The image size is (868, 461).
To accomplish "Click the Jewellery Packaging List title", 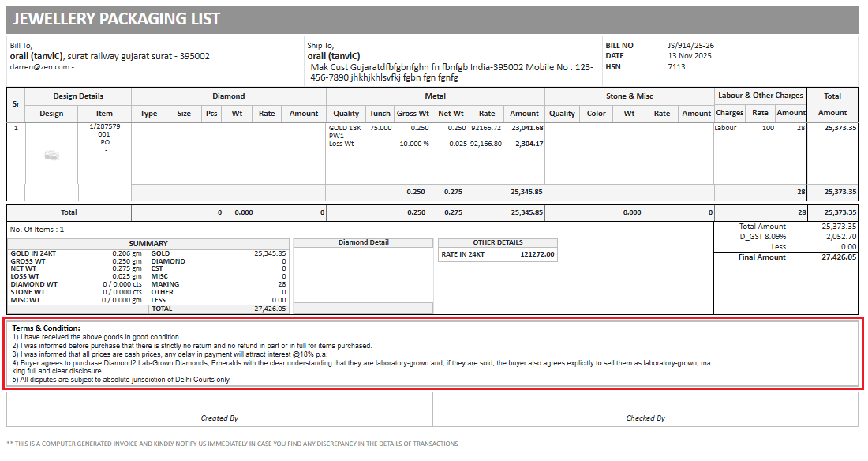I will point(116,19).
